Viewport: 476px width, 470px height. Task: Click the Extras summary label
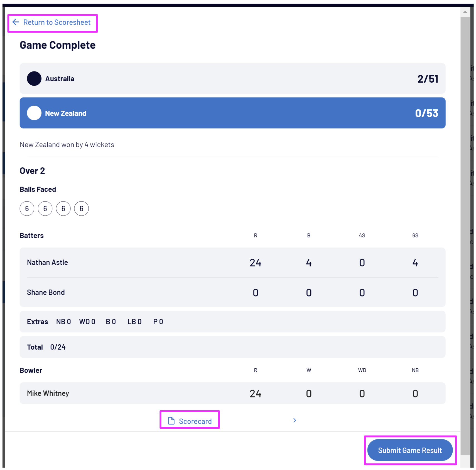point(37,322)
